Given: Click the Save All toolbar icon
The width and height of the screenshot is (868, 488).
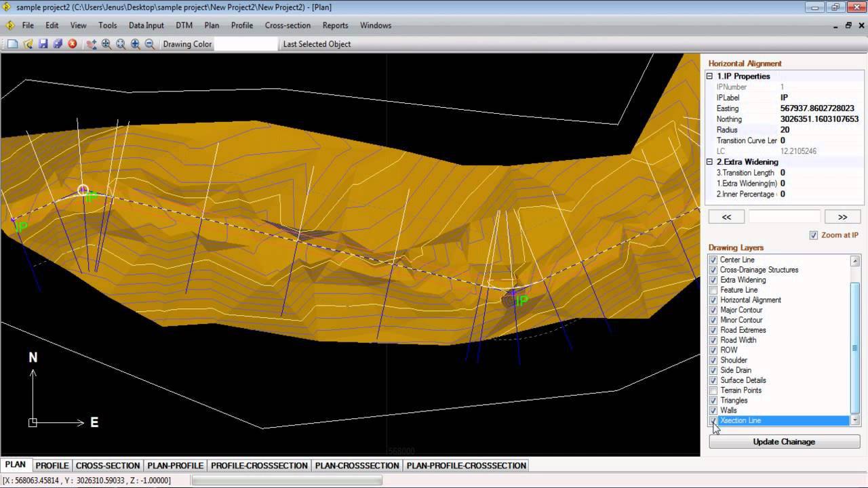Looking at the screenshot, I should point(58,44).
